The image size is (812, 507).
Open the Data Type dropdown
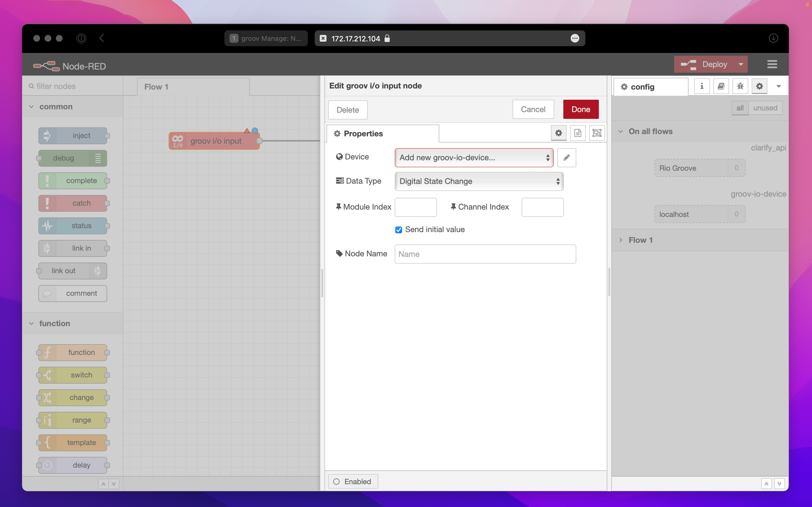pos(479,181)
